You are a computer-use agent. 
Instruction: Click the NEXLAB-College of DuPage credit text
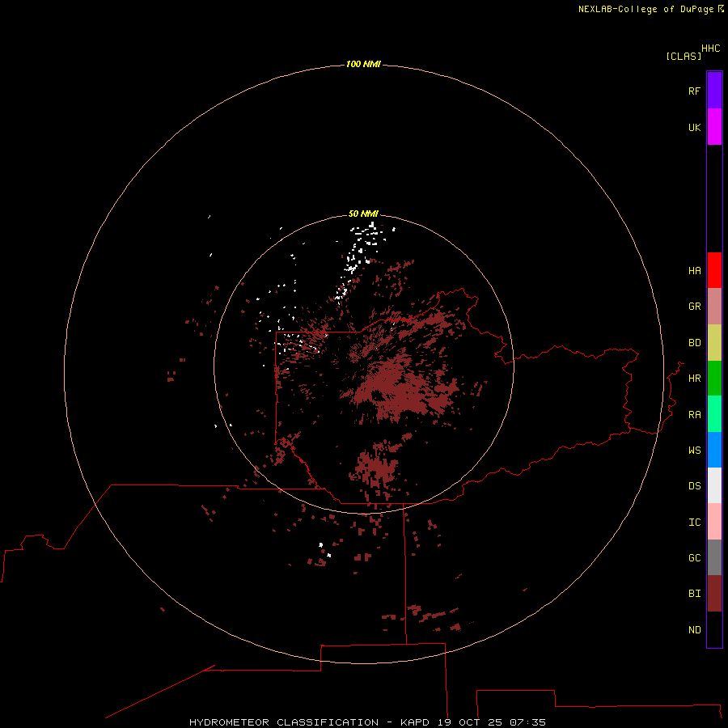point(645,9)
